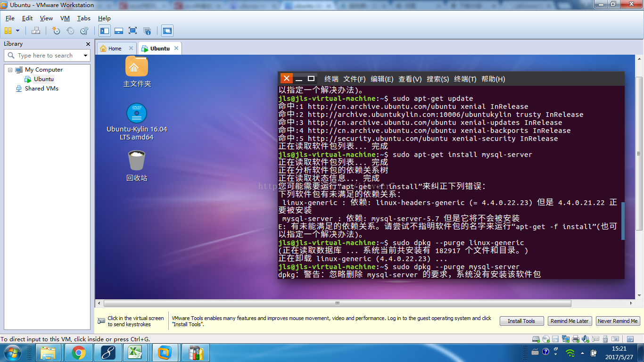Screen dimensions: 644x362
Task: Click the VMware Workstation taskbar icon
Action: pos(165,353)
